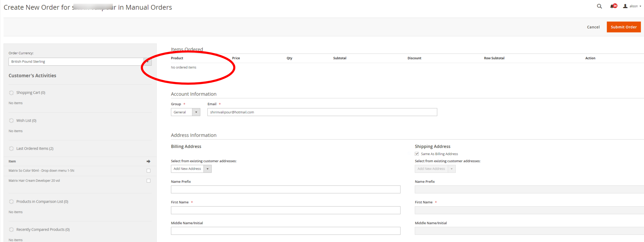Open the Order Currency dropdown
The width and height of the screenshot is (644, 242).
[x=147, y=61]
